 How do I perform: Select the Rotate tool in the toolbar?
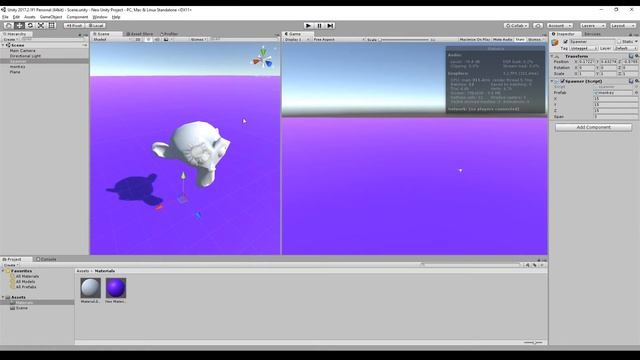pyautogui.click(x=30, y=25)
